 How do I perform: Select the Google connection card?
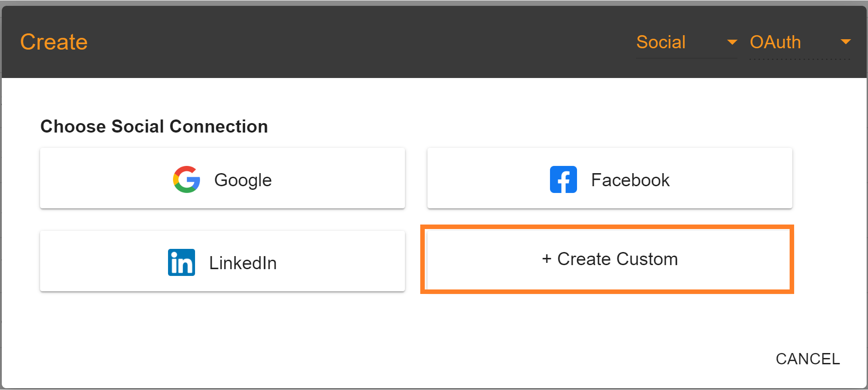223,178
